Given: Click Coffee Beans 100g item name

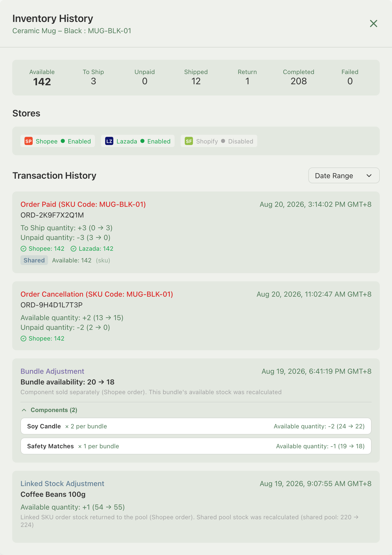Looking at the screenshot, I should (x=53, y=494).
